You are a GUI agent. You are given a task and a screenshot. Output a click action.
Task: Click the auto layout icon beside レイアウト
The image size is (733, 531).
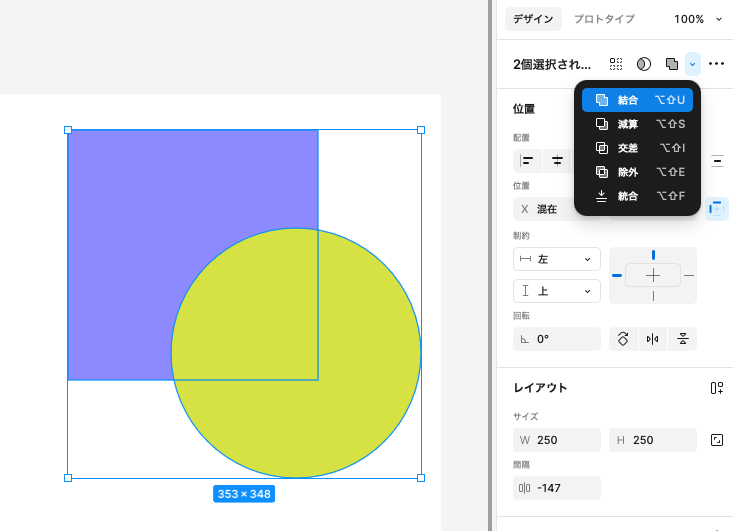(x=716, y=388)
